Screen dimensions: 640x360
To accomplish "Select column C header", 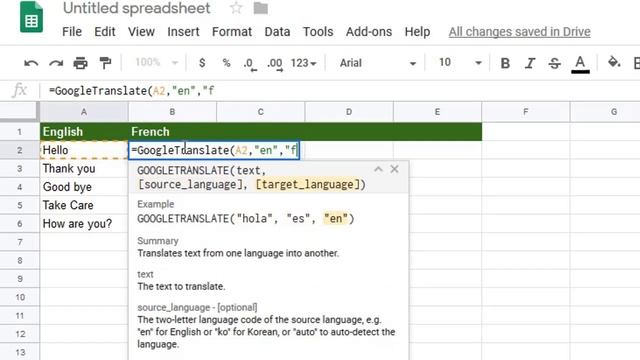I will point(260,112).
